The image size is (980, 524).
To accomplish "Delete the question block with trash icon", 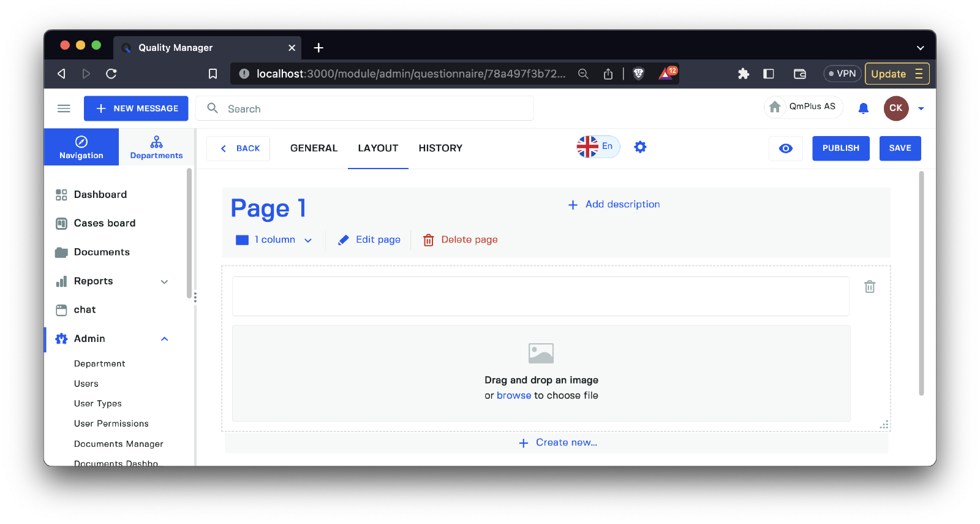I will point(869,287).
